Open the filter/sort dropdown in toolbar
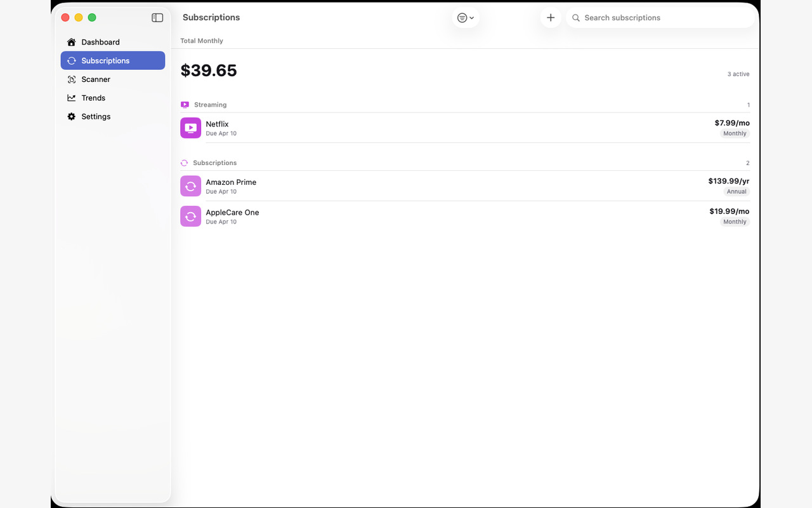The width and height of the screenshot is (812, 508). pos(466,18)
